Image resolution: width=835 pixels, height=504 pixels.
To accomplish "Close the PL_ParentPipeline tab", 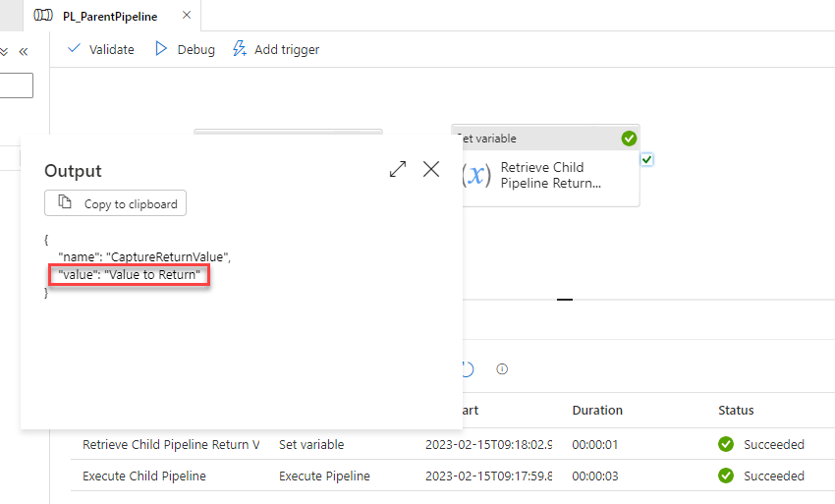I will [x=187, y=15].
